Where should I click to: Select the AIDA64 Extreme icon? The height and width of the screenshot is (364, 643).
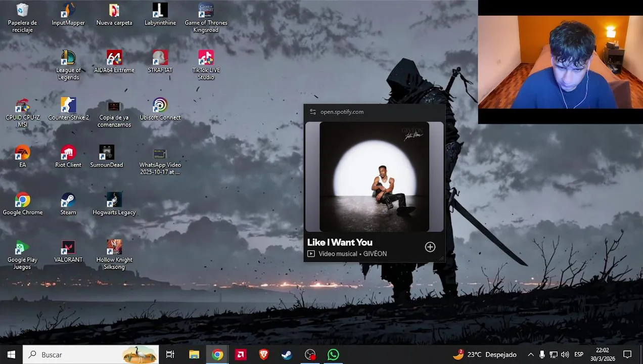114,62
